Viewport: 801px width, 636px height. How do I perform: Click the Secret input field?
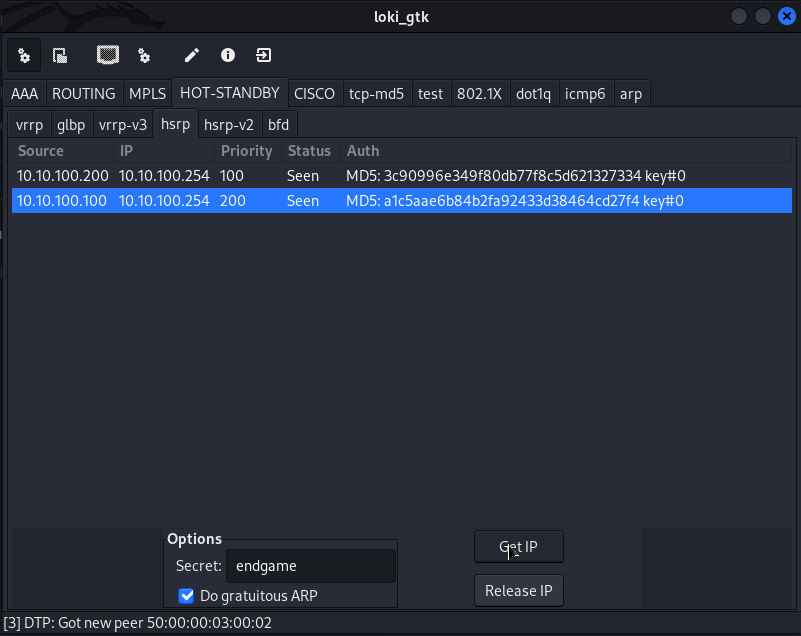pyautogui.click(x=310, y=566)
